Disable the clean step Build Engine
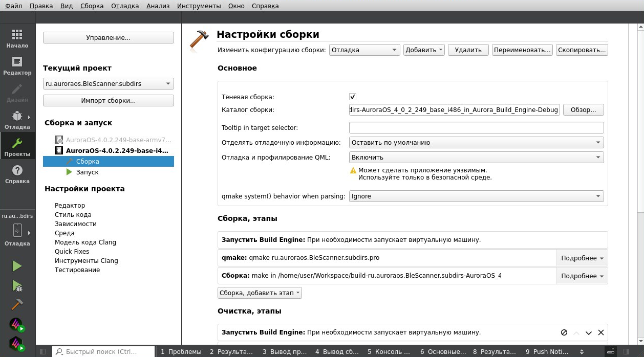 (564, 332)
